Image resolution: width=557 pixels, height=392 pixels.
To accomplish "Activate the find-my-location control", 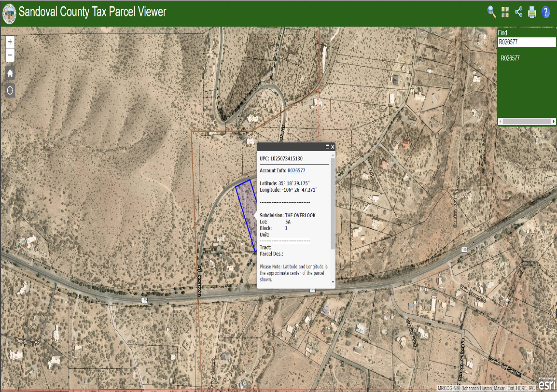I will [x=10, y=90].
